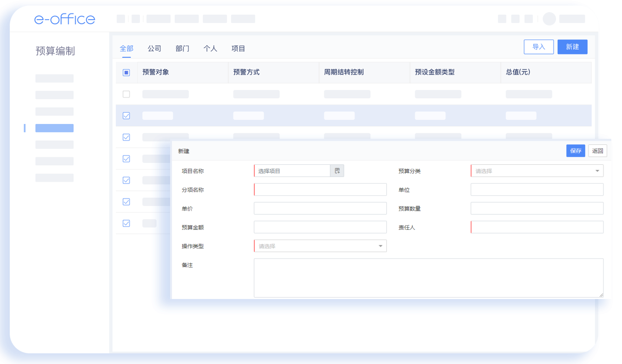
Task: Expand the 预算分类 dropdown
Action: 537,171
